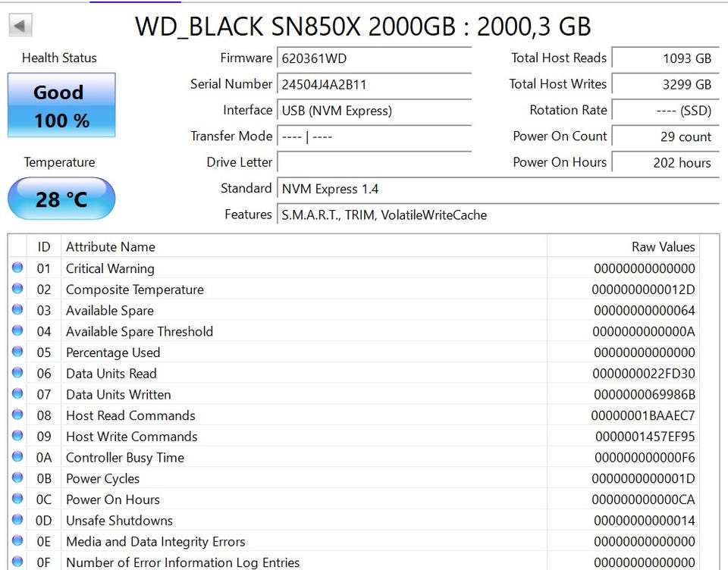Click raw value 0000001457EF95
This screenshot has height=570, width=728.
coord(645,437)
